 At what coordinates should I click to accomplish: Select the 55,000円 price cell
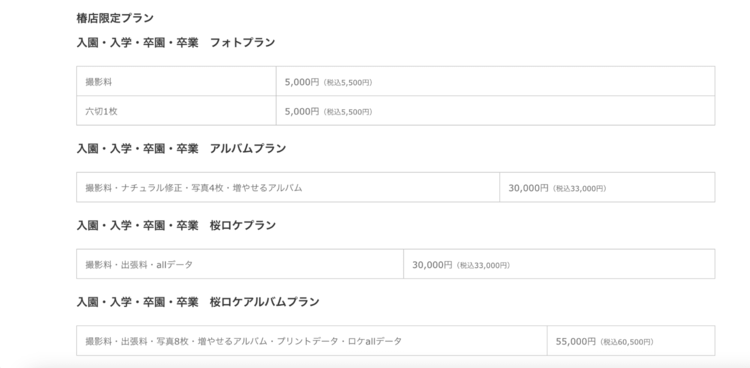coord(631,341)
